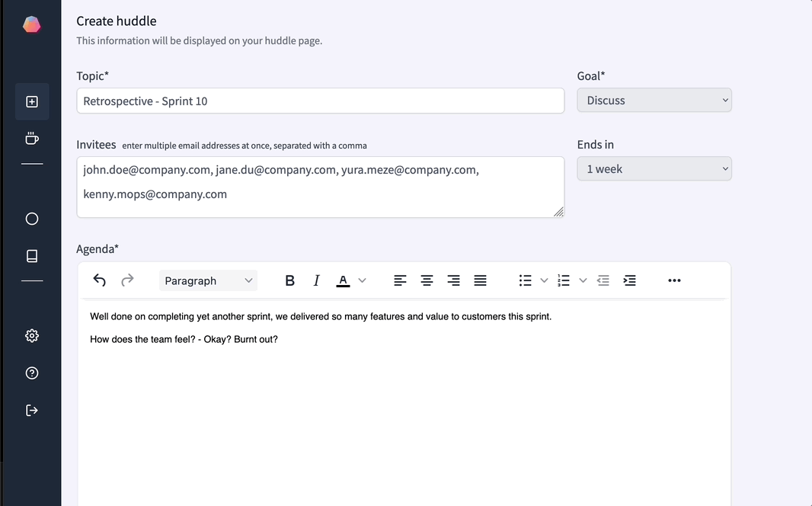Open the text color picker arrow

coord(363,280)
